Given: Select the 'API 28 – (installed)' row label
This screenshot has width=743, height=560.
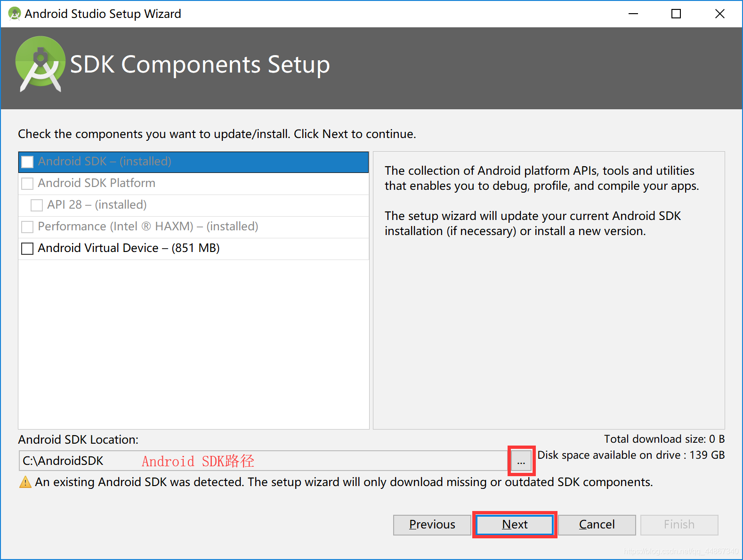Looking at the screenshot, I should [x=97, y=205].
